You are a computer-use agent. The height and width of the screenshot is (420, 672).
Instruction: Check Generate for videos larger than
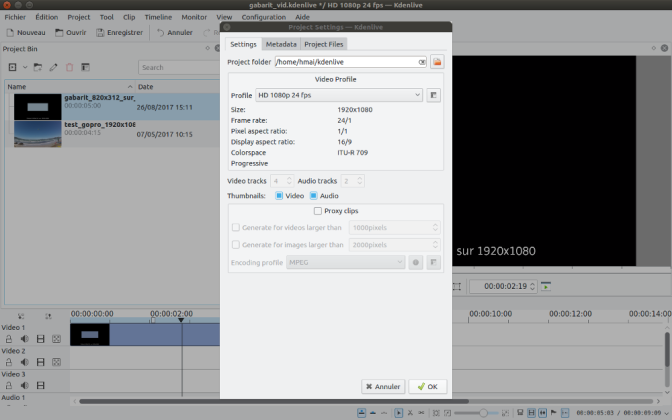(x=236, y=228)
